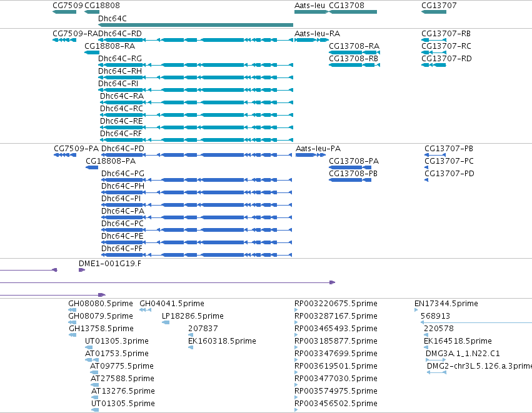This screenshot has height=413, width=532.
Task: Click the CG18808 gene label
Action: pyautogui.click(x=102, y=6)
